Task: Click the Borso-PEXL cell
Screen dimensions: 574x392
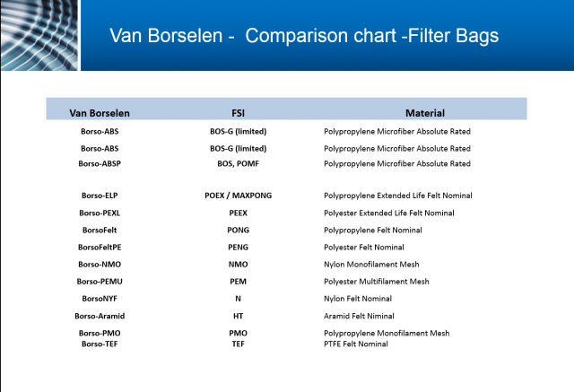Action: pyautogui.click(x=100, y=213)
